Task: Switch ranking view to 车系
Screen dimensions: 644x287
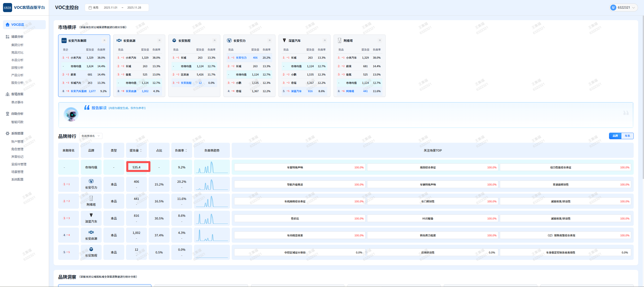Action: (627, 136)
